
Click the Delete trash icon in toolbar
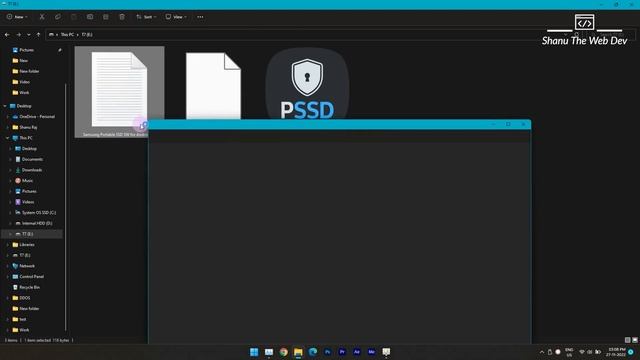[122, 17]
